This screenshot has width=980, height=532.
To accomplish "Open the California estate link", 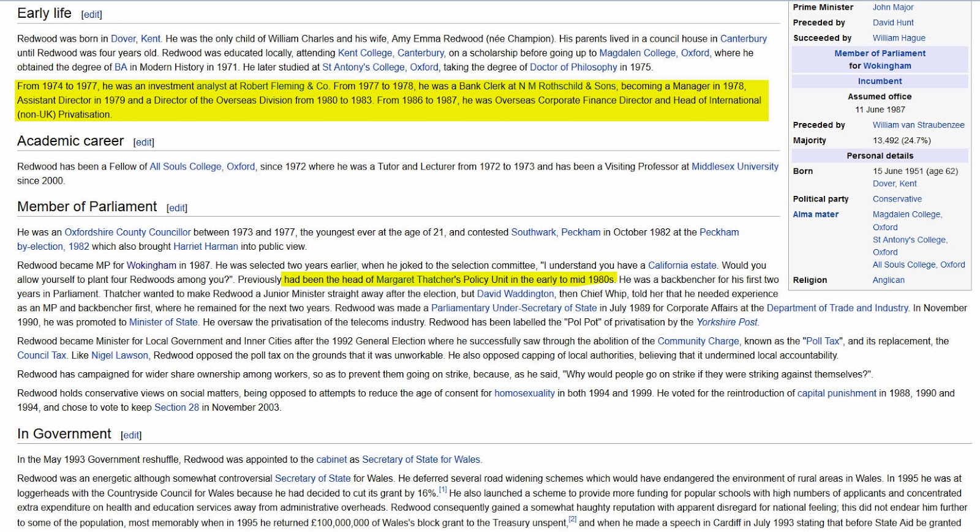I will pos(682,265).
